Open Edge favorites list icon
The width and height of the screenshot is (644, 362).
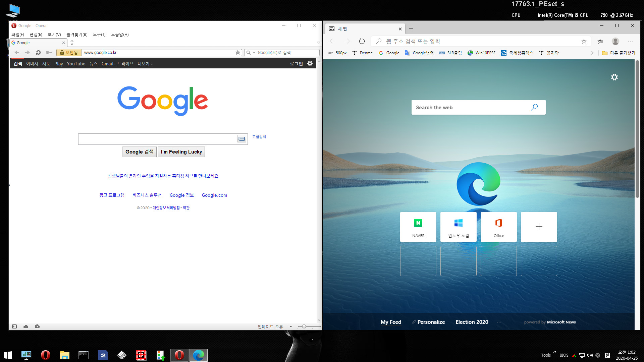click(600, 41)
